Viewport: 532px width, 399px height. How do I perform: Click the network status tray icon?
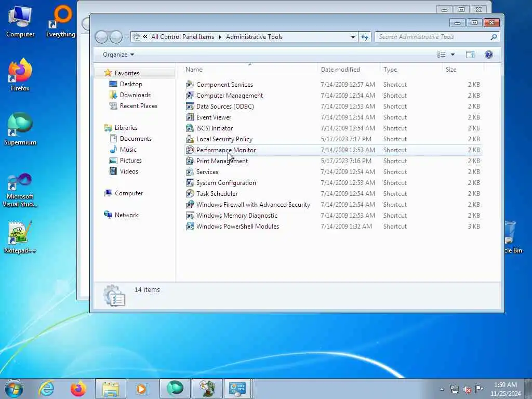click(454, 389)
